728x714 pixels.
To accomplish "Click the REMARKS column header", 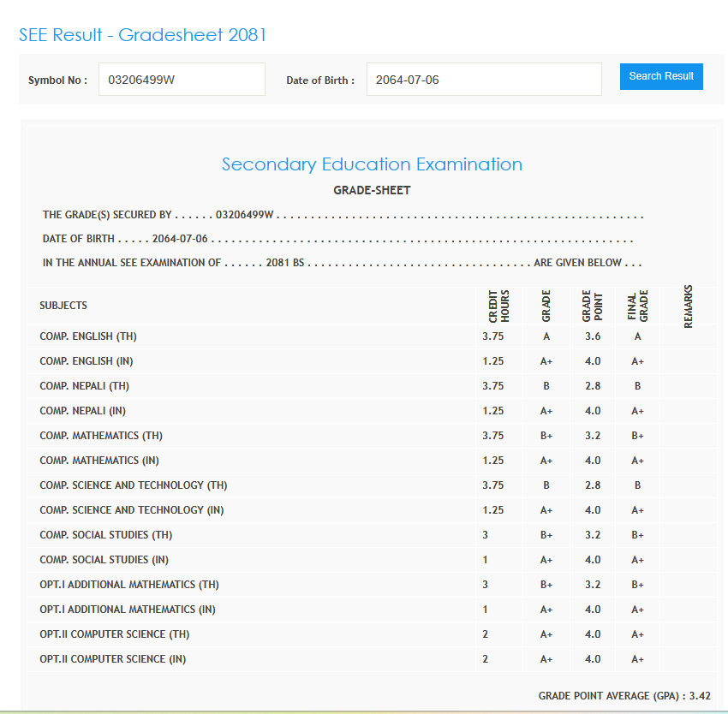I will tap(689, 306).
